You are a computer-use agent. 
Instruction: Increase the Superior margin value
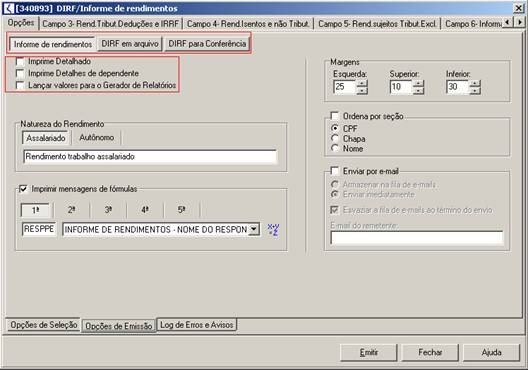tap(419, 83)
